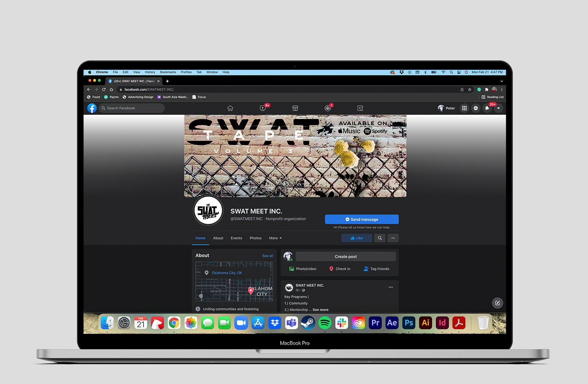Screen dimensions: 588x384
Task: Open the File menu
Action: tap(115, 72)
